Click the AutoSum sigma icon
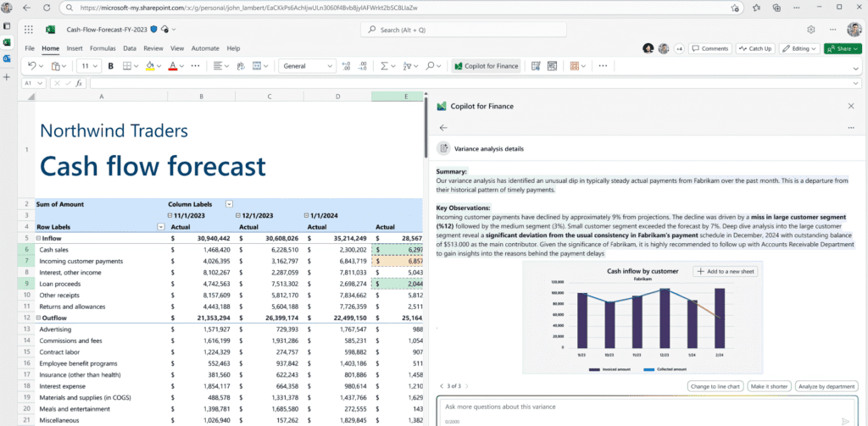868x426 pixels. 384,66
